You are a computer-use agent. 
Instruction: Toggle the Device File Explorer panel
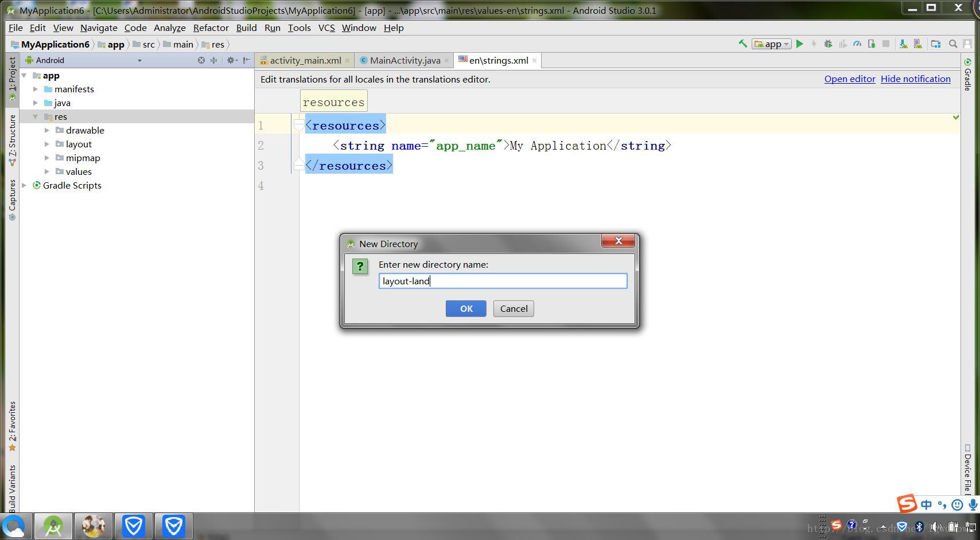(x=967, y=469)
